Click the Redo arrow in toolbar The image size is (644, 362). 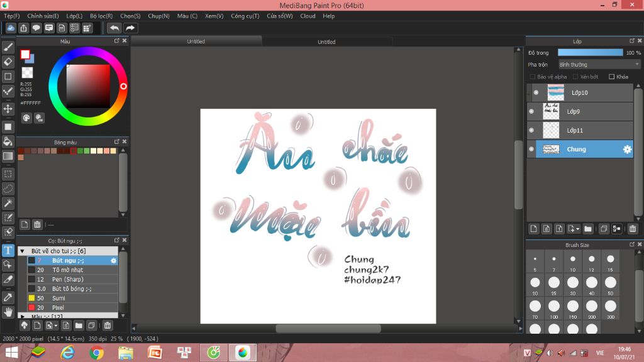coord(130,28)
